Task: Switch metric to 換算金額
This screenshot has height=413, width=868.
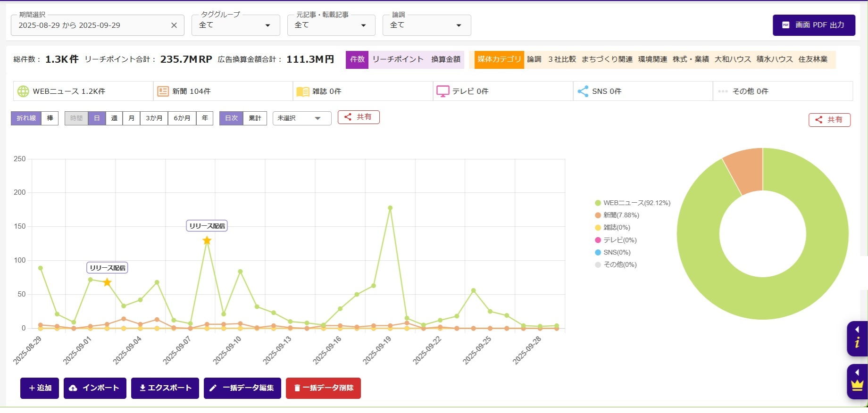Action: 446,59
